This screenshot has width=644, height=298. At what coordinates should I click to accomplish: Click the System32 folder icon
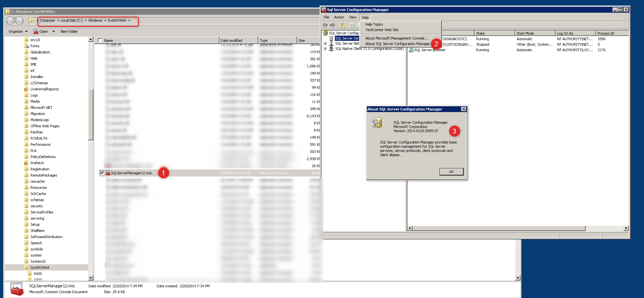27,261
